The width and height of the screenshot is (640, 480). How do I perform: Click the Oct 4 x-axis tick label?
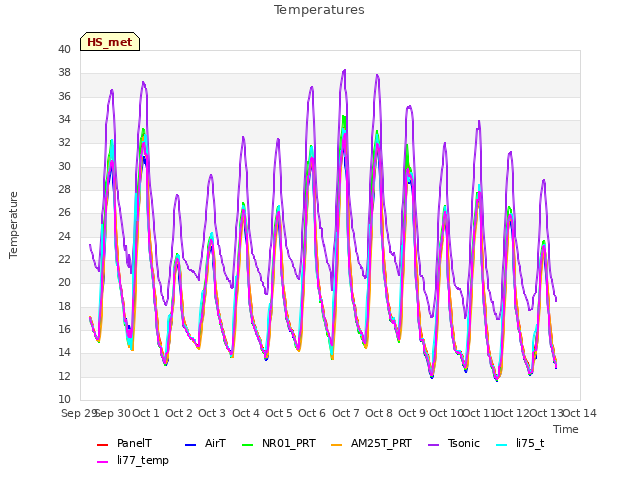[246, 413]
